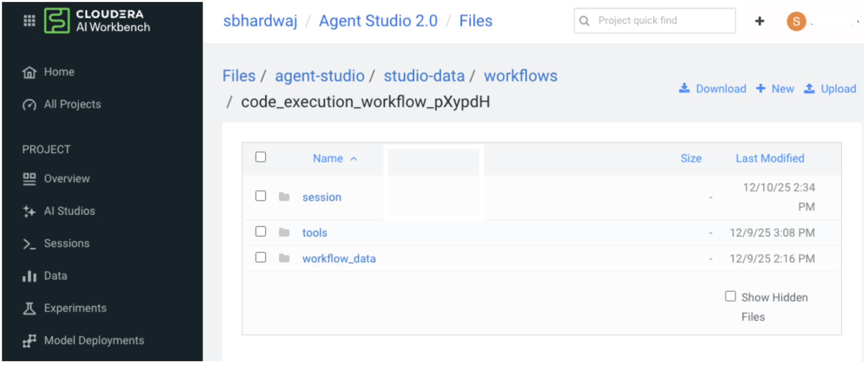The image size is (868, 365).
Task: Select the tools folder checkbox
Action: point(261,232)
